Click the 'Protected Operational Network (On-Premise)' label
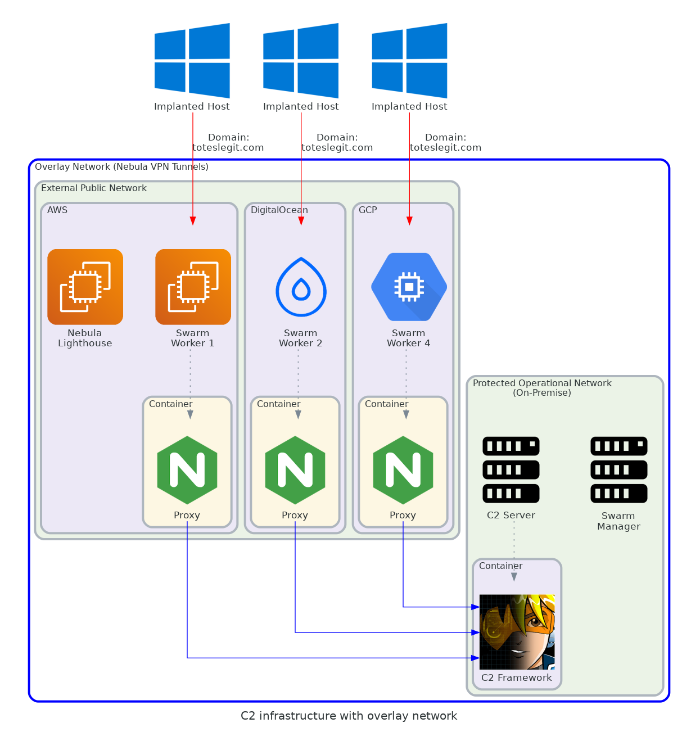 (x=542, y=388)
